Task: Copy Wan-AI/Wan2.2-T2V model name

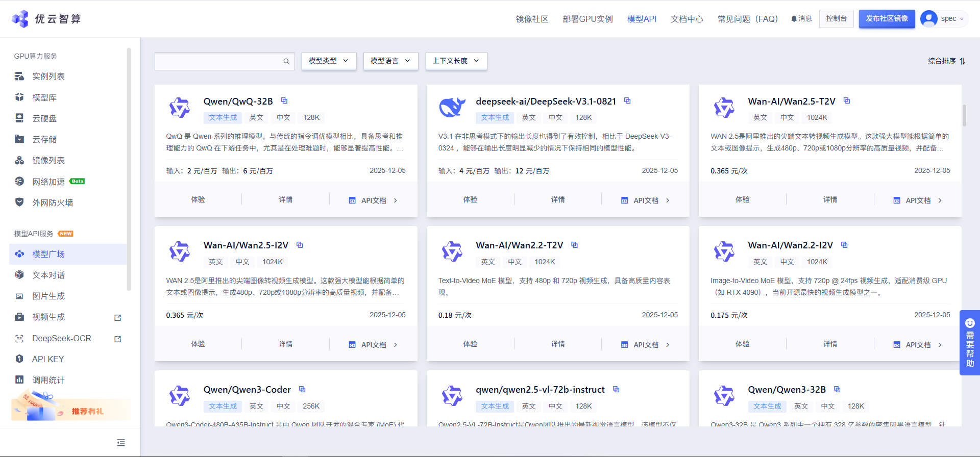Action: pos(574,245)
